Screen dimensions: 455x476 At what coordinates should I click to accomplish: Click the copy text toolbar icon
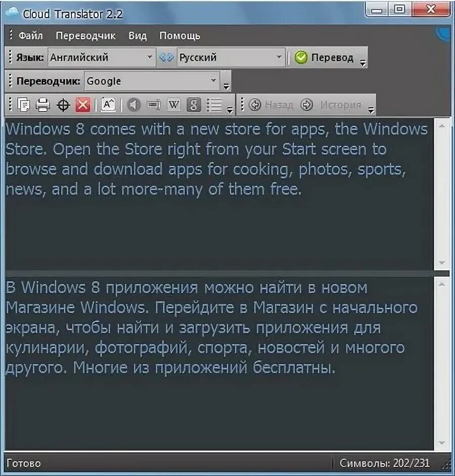23,105
